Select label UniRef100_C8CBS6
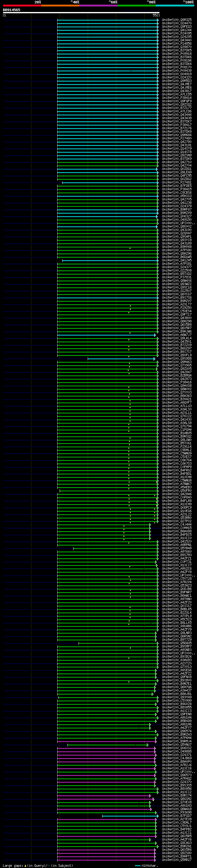 click(177, 192)
